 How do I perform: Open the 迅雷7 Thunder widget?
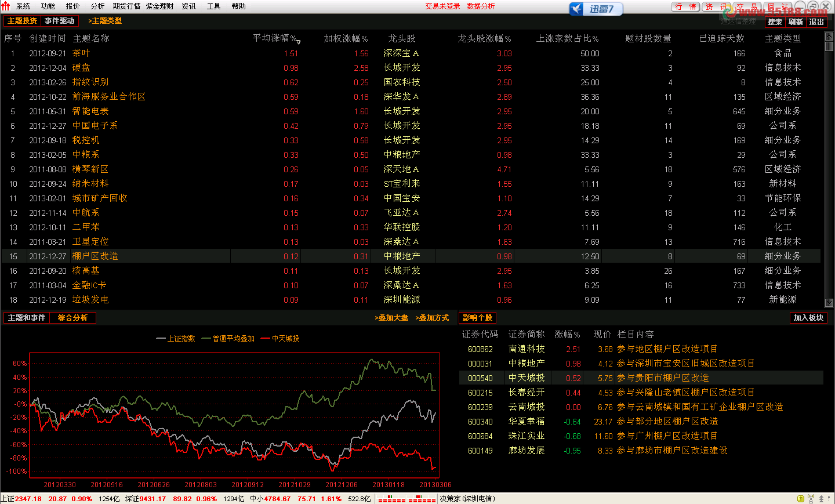tap(596, 9)
